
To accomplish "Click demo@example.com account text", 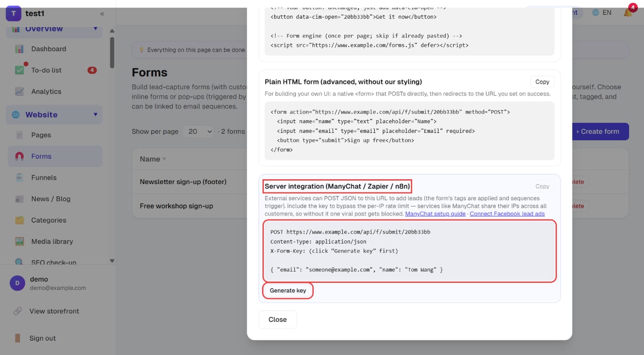I will (x=58, y=288).
